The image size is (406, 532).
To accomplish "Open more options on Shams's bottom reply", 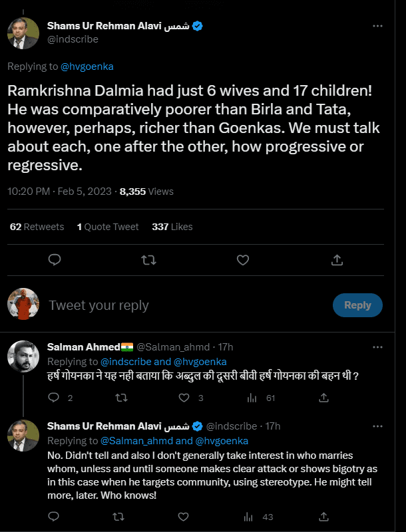I will (377, 426).
